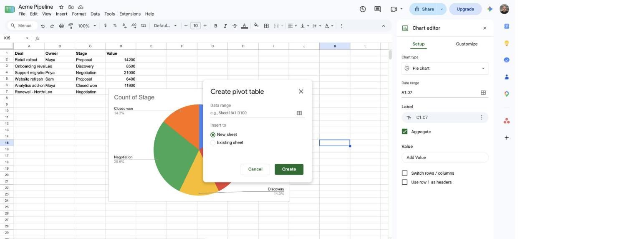Increase decimal places
644x239 pixels.
(134, 25)
